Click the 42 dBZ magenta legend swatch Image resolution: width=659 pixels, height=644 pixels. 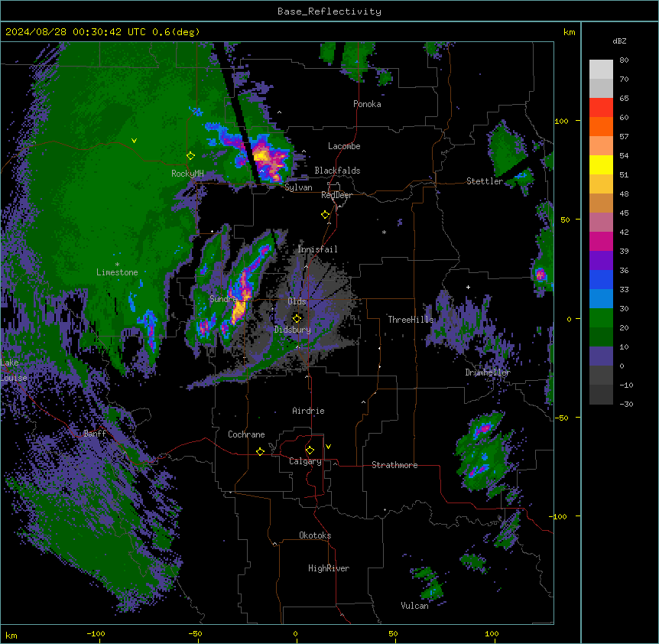[601, 241]
